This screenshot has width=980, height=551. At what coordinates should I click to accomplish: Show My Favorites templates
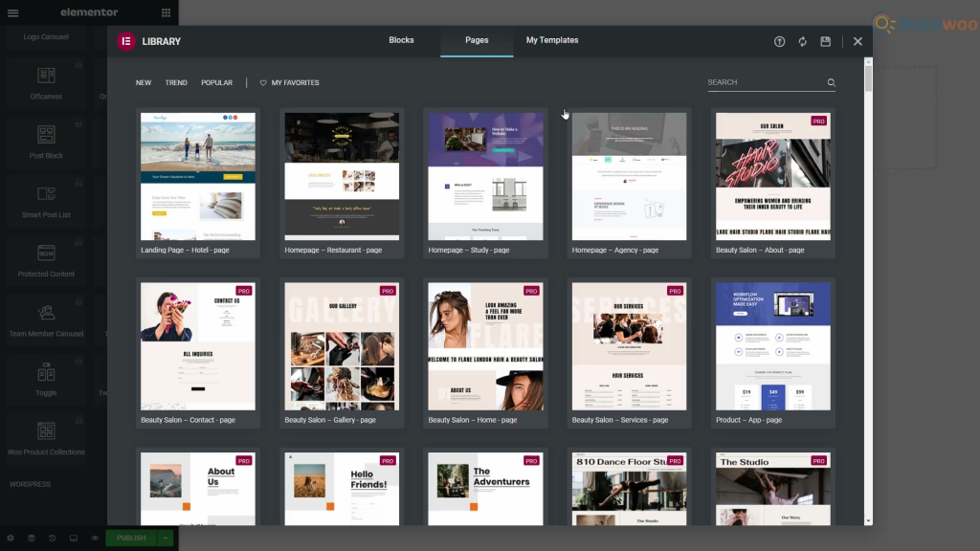(x=289, y=82)
